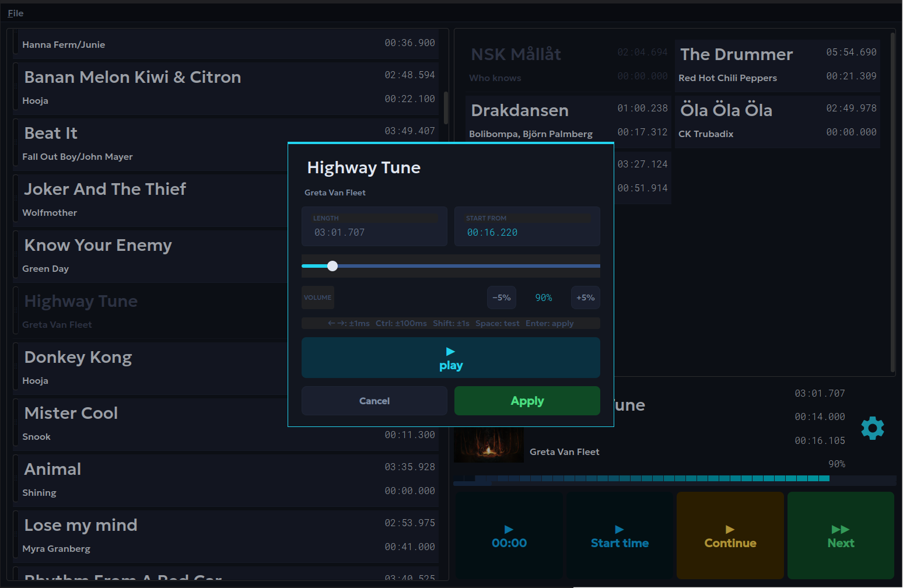Viewport: 903px width, 588px height.
Task: Open the settings gear icon
Action: point(873,428)
